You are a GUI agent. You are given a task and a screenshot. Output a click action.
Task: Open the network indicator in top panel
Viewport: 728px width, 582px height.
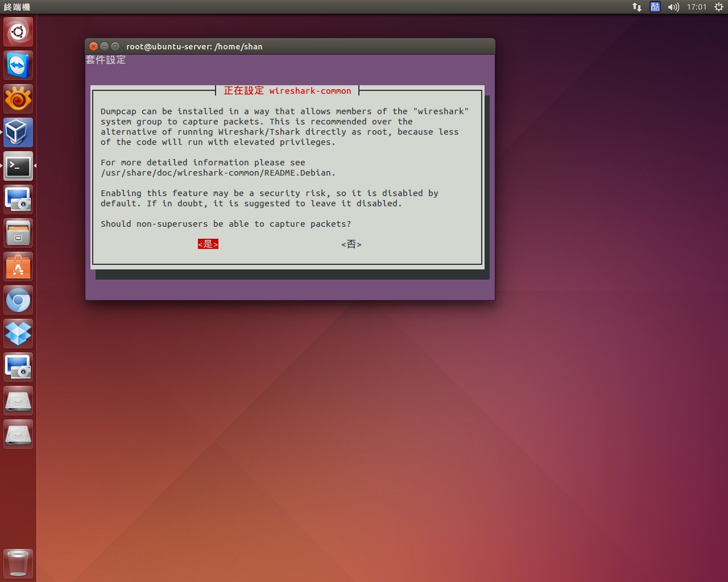(x=637, y=7)
